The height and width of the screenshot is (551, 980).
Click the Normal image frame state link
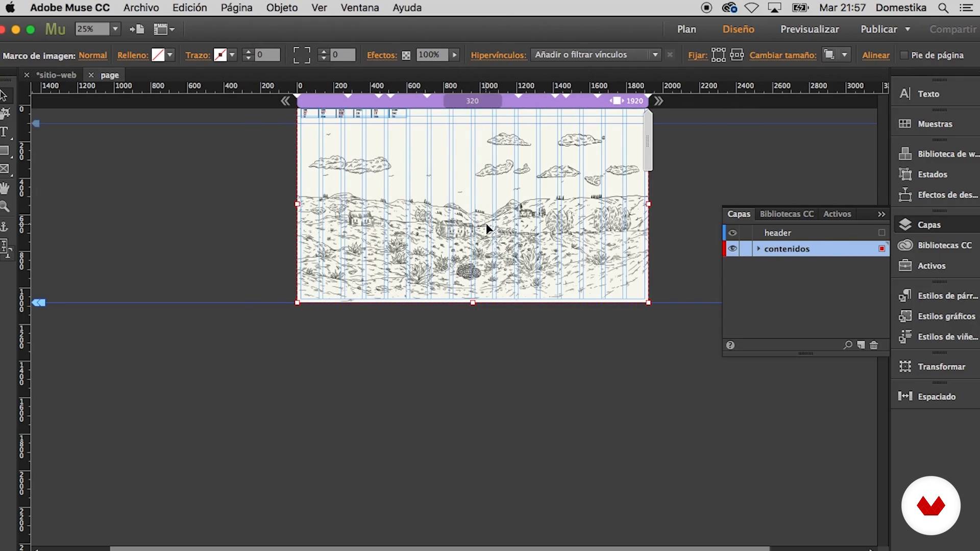click(93, 55)
